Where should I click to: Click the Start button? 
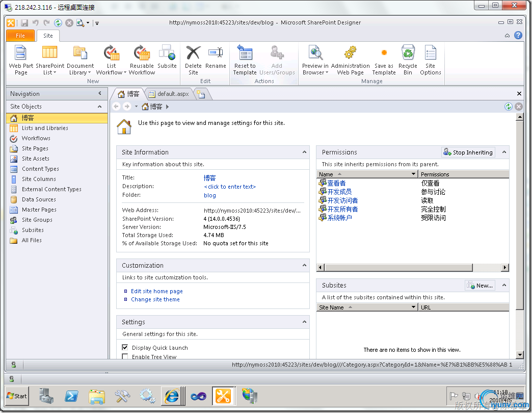[17, 396]
